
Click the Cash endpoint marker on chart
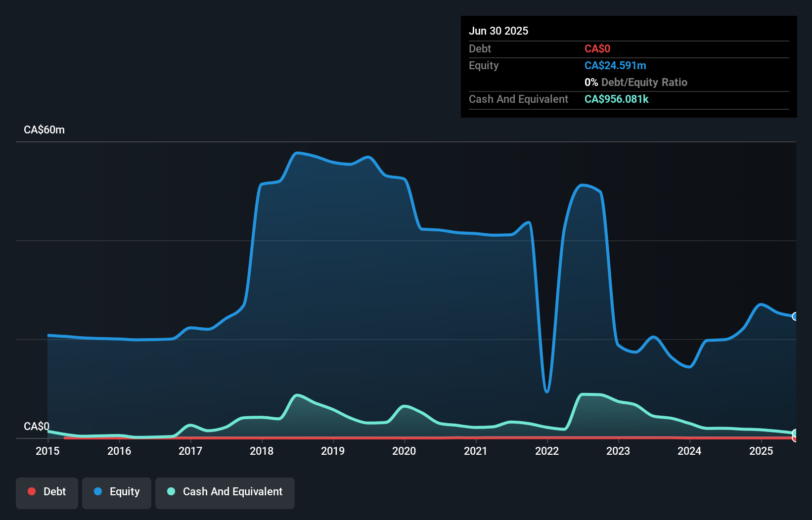click(x=795, y=433)
